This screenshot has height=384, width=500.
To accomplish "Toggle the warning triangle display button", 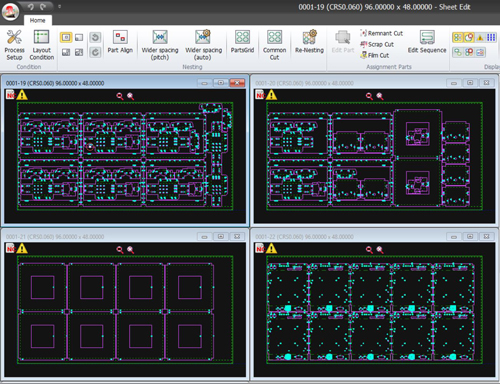I will click(x=480, y=37).
